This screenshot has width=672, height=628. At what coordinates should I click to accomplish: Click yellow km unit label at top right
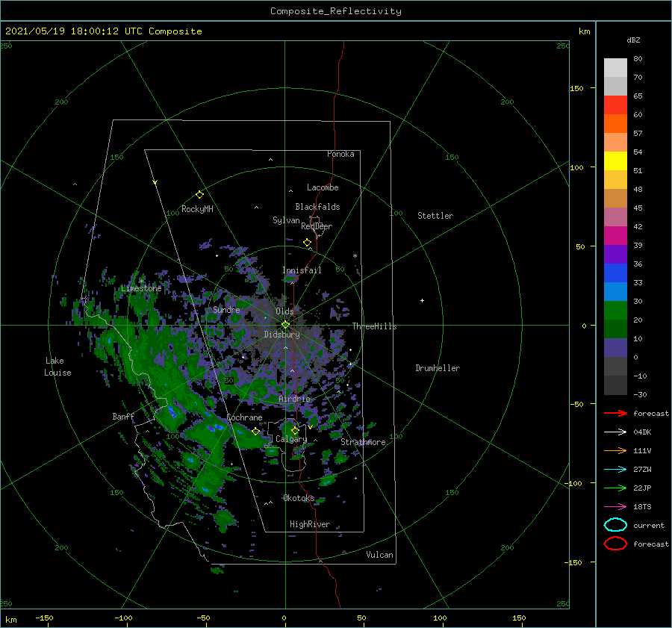click(x=584, y=31)
